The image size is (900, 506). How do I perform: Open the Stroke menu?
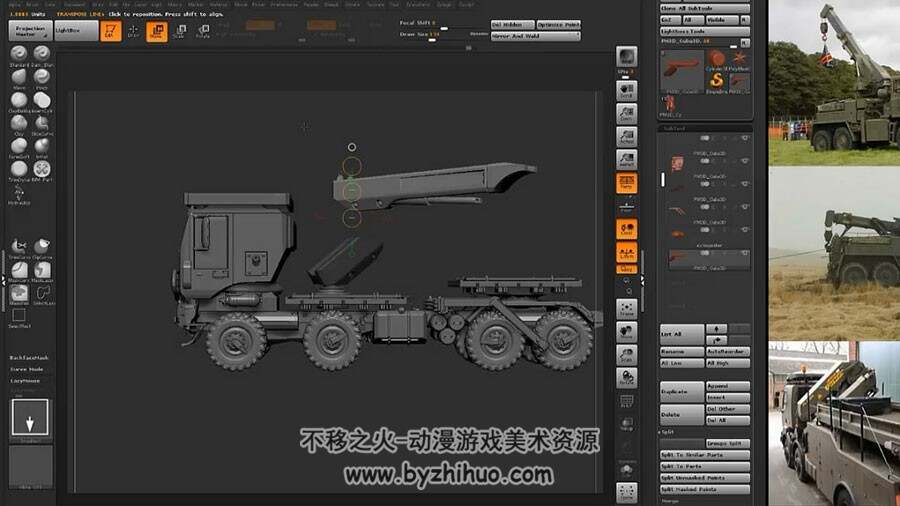352,5
